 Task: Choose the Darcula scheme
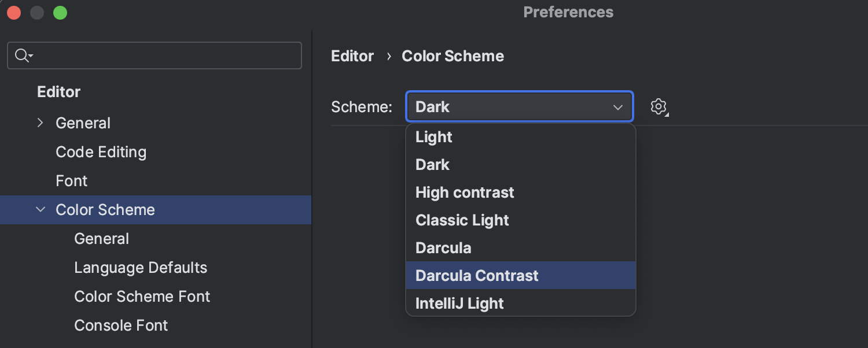[x=443, y=248]
